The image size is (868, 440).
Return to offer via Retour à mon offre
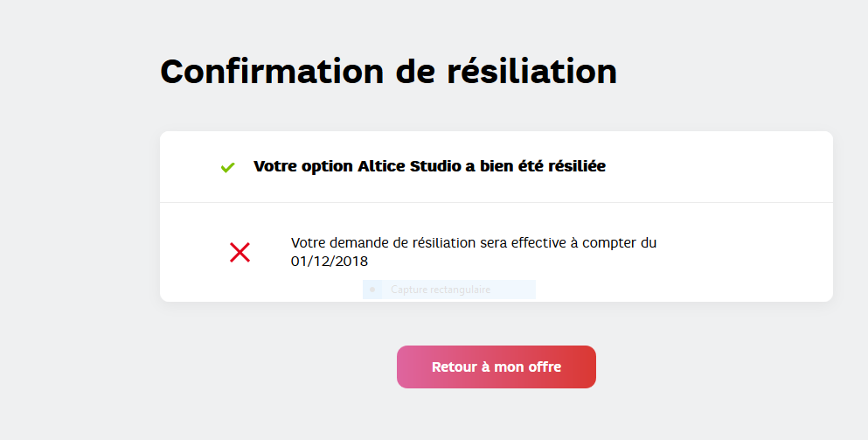(x=496, y=367)
